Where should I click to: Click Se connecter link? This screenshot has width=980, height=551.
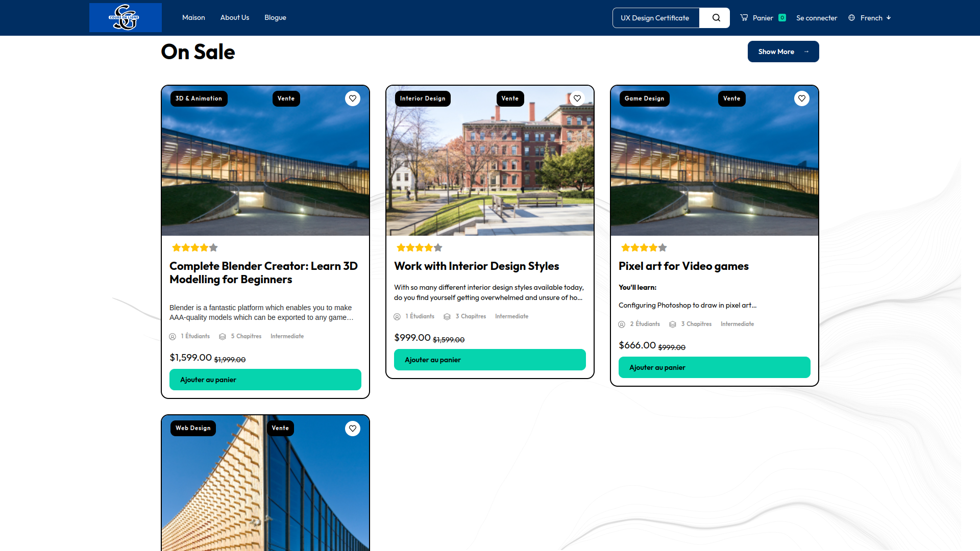tap(817, 18)
